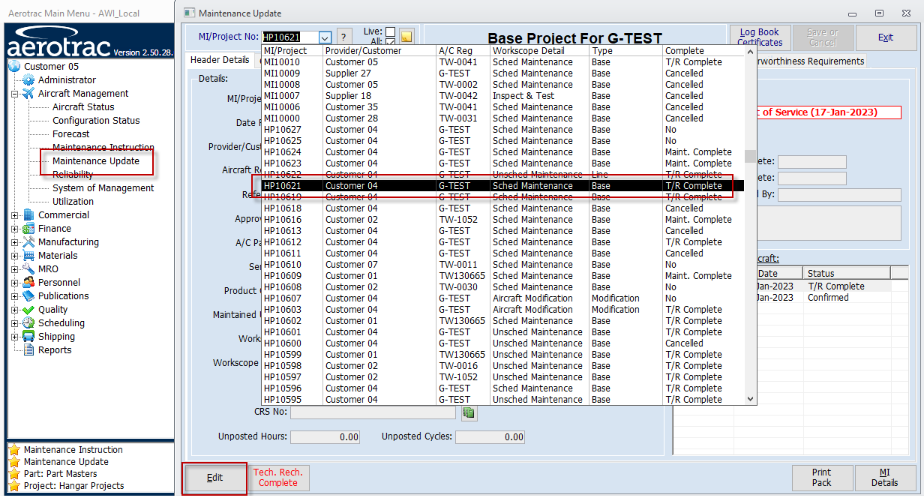Viewport: 924px width, 496px height.
Task: Click the Log Book Certificates button
Action: click(760, 37)
